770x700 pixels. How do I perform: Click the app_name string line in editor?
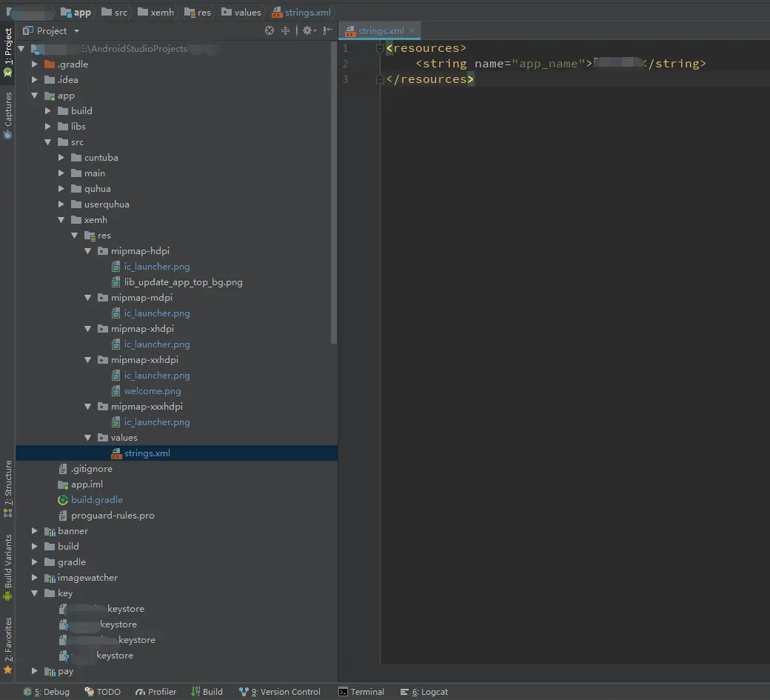(x=560, y=64)
